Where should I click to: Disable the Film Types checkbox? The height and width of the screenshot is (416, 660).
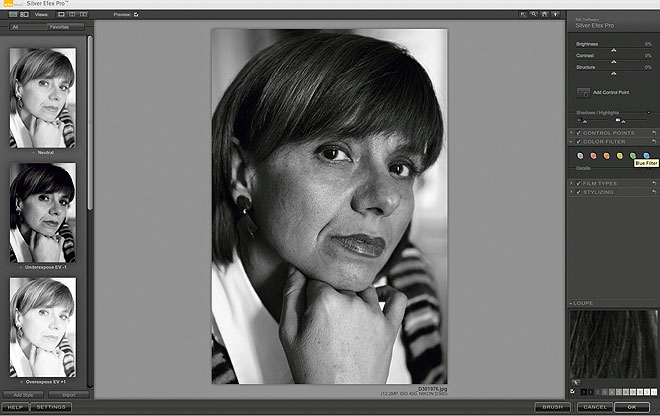[578, 183]
